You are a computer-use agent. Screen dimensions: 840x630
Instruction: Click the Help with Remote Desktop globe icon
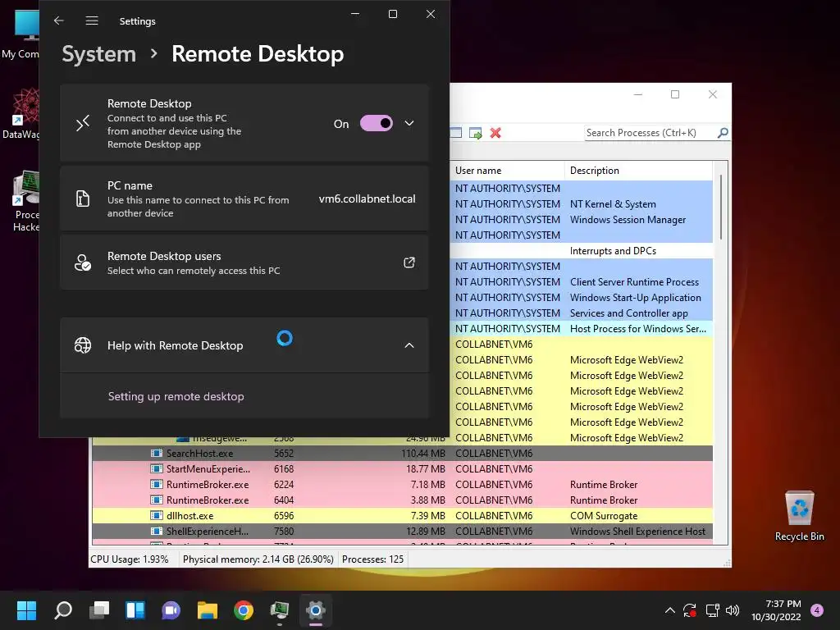(x=83, y=345)
